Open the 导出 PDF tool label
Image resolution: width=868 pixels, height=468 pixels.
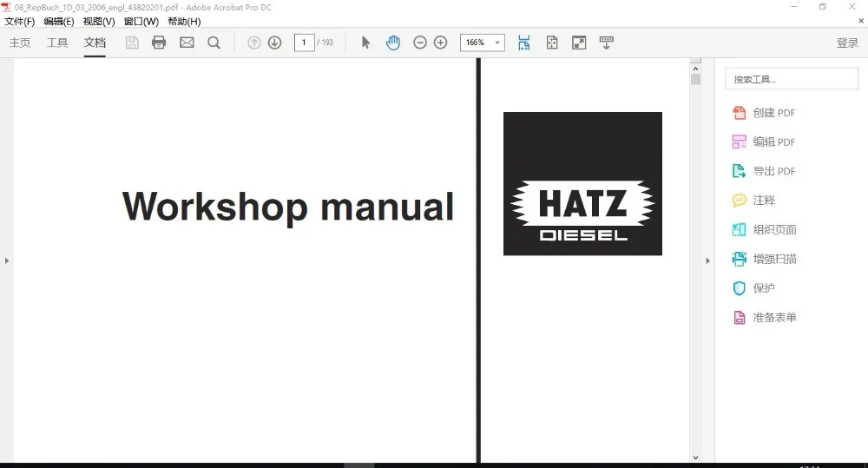pos(774,171)
